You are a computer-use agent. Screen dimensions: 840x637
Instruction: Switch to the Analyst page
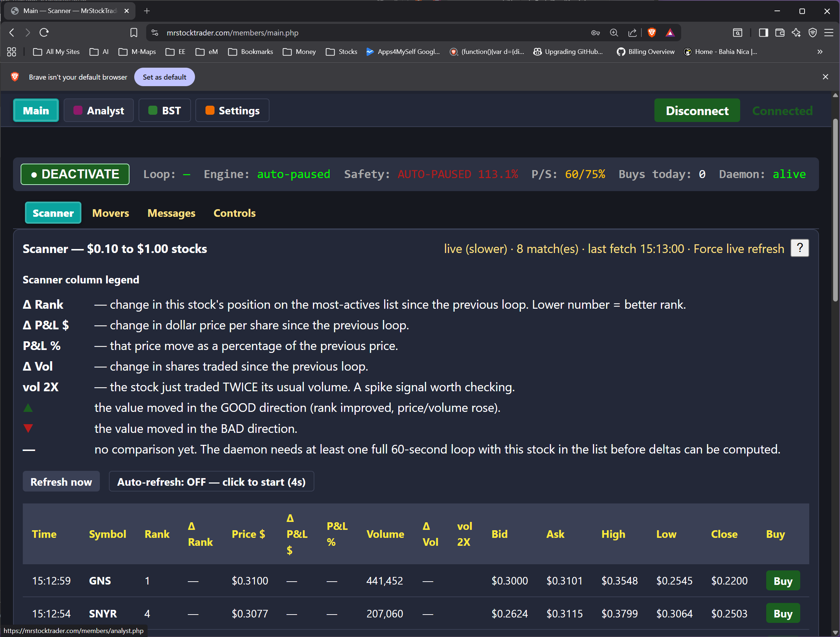(x=99, y=110)
